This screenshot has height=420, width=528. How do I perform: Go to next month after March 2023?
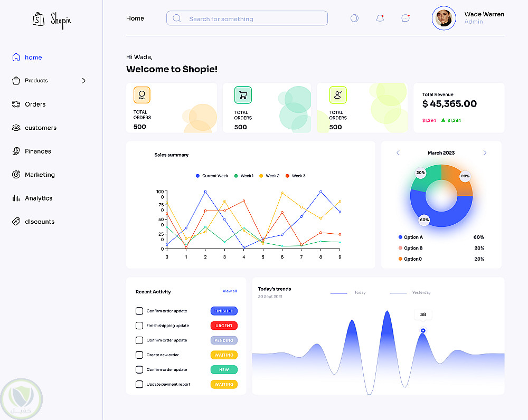point(485,153)
